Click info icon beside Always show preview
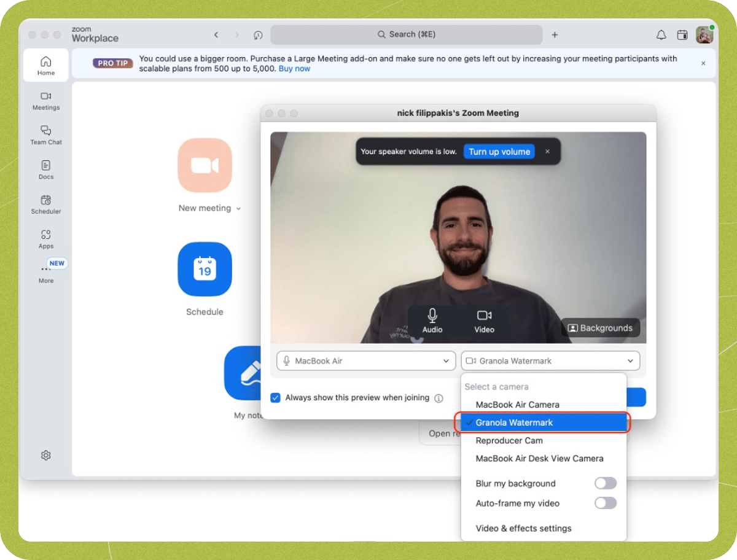The width and height of the screenshot is (737, 560). coord(439,398)
